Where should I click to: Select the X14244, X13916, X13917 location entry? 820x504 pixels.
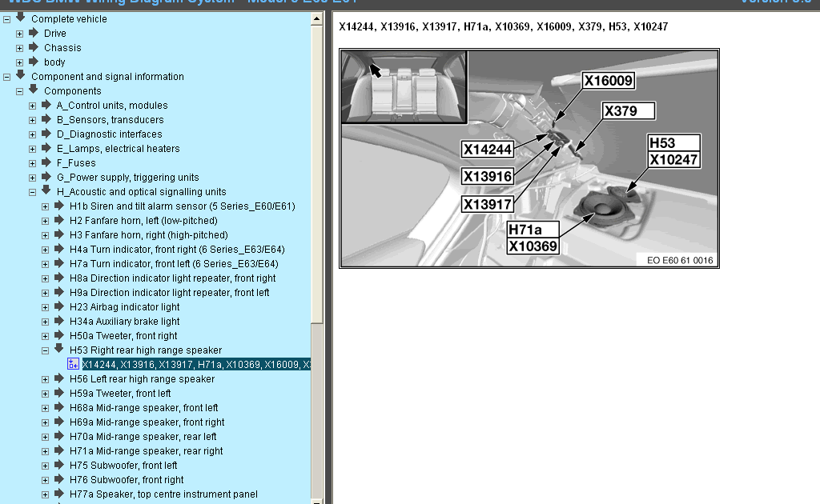(x=196, y=365)
